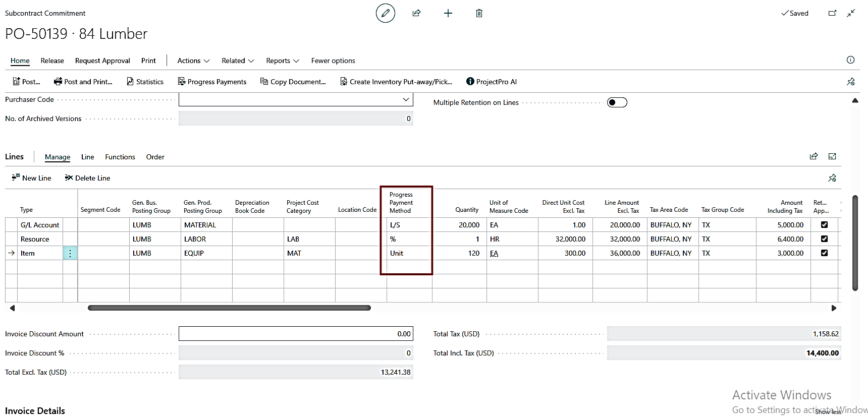Viewport: 868px width, 416px height.
Task: Click Quantity 20,000 cell
Action: [x=459, y=225]
